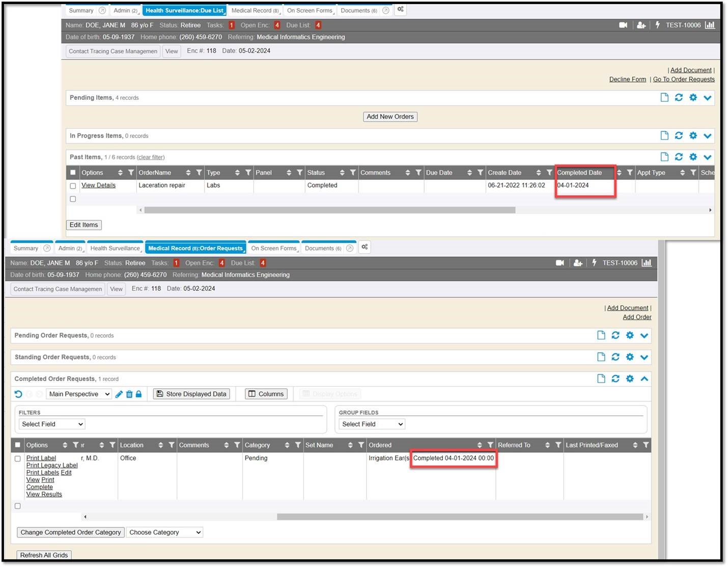The height and width of the screenshot is (567, 728).
Task: Click the lock icon beside Main Perspective
Action: coord(138,394)
